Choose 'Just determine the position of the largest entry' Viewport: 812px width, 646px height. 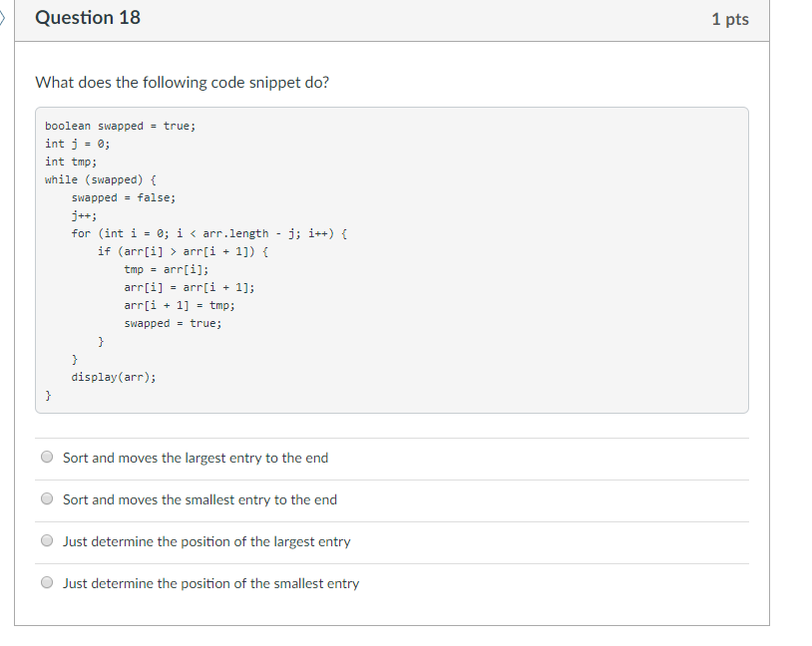click(47, 539)
